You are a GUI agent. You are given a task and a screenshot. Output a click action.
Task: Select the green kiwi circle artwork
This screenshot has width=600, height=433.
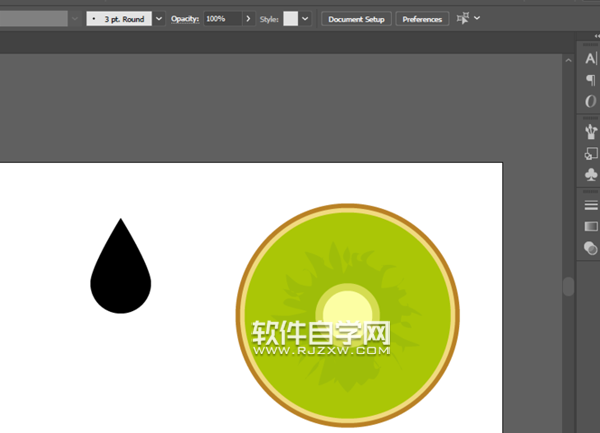coord(347,315)
